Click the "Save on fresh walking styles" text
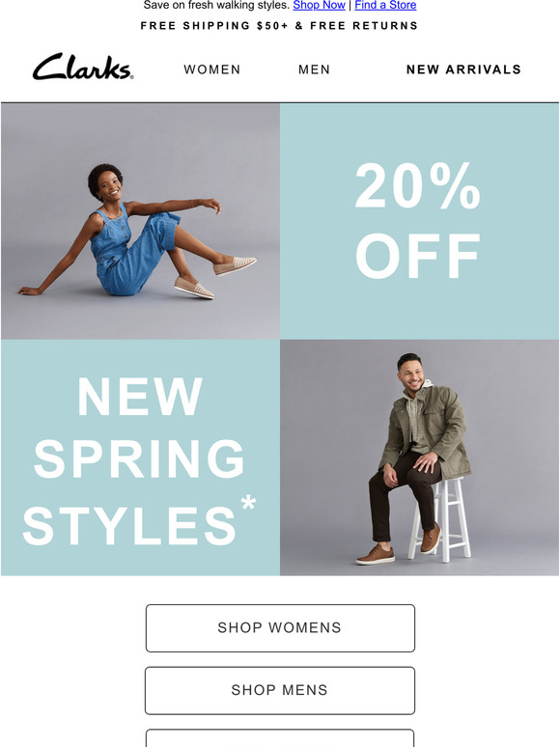The height and width of the screenshot is (747, 560). (x=216, y=5)
